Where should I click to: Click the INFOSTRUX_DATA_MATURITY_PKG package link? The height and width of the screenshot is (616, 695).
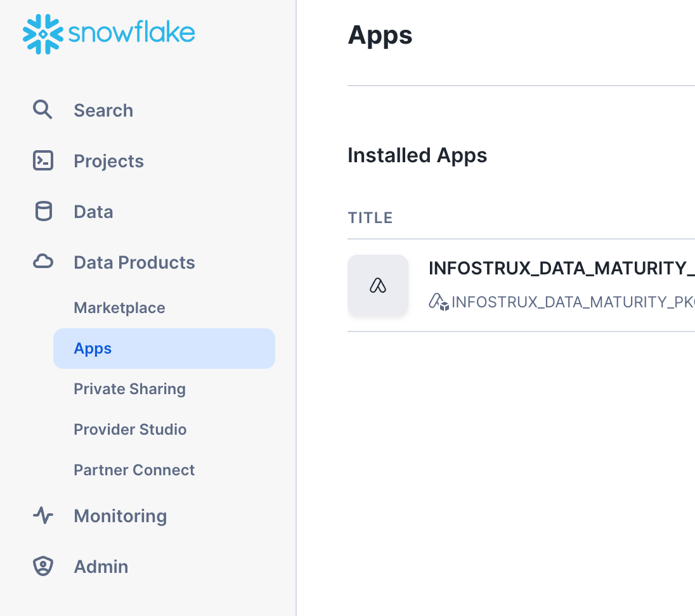click(571, 302)
